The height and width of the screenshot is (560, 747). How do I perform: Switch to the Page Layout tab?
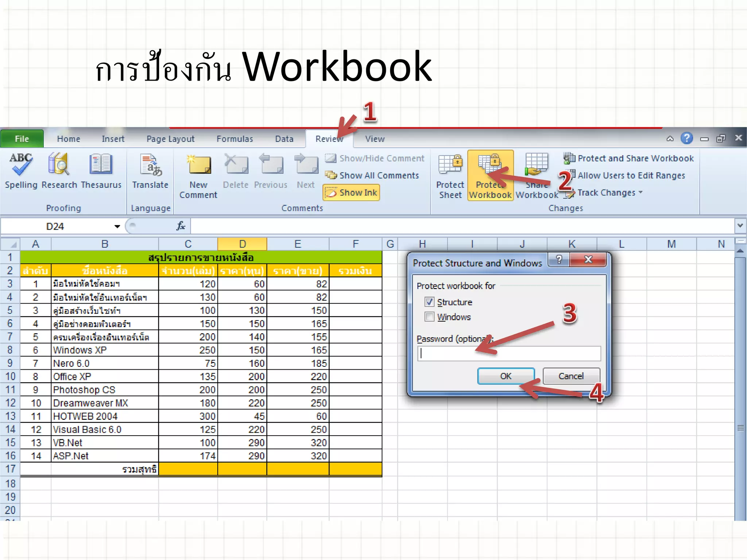(170, 139)
